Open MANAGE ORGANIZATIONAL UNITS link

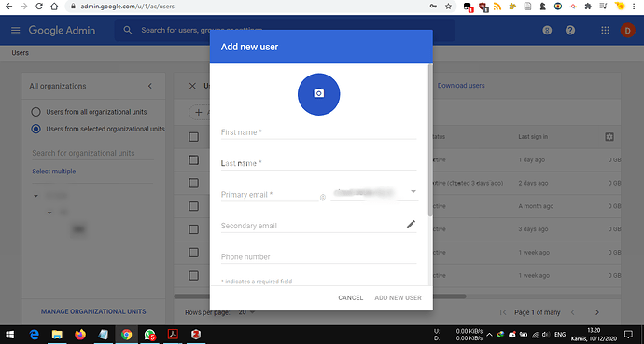[x=93, y=311]
